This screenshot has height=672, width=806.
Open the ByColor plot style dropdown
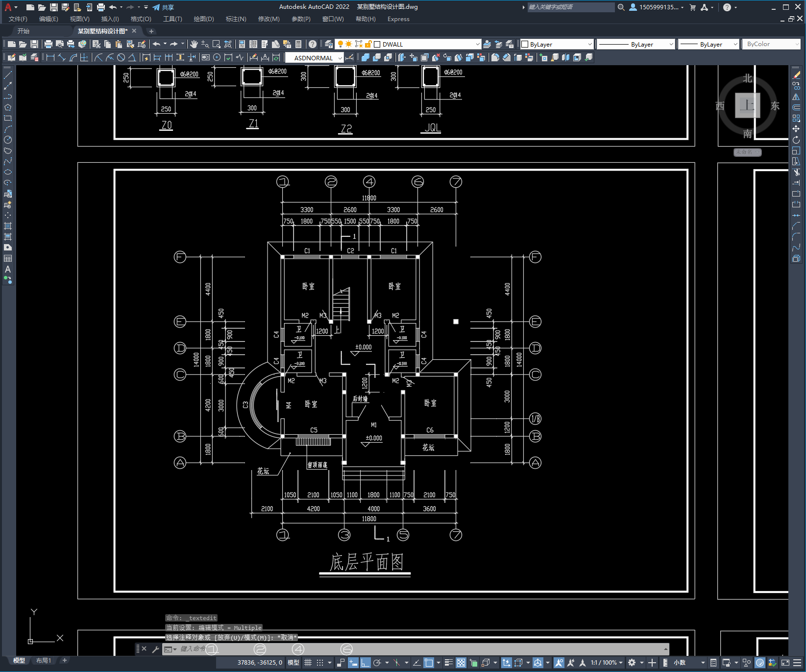point(798,44)
